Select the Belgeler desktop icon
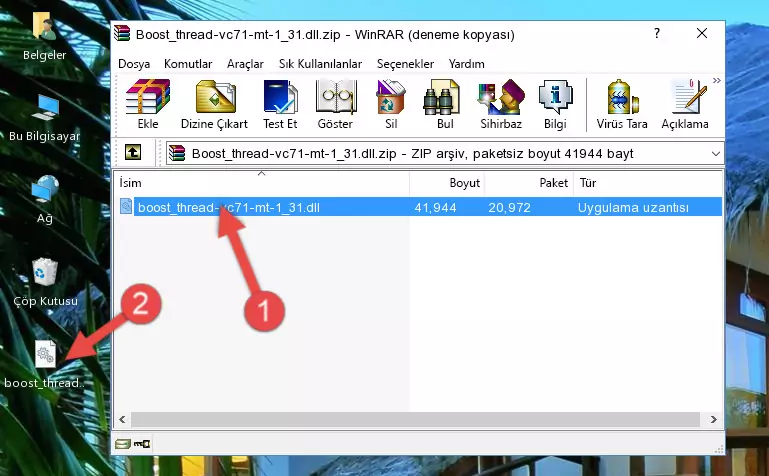Viewport: 769px width, 476px height. (x=45, y=36)
